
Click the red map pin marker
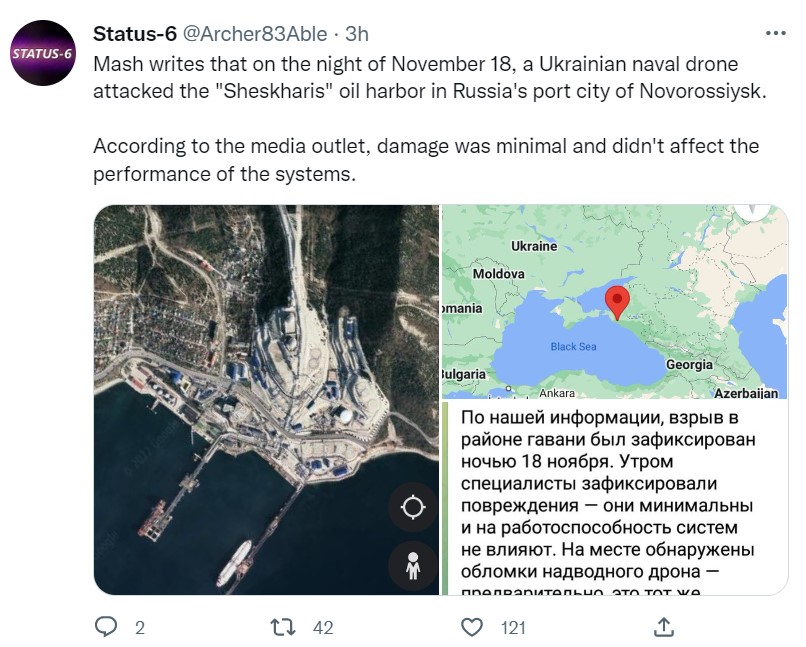(617, 301)
